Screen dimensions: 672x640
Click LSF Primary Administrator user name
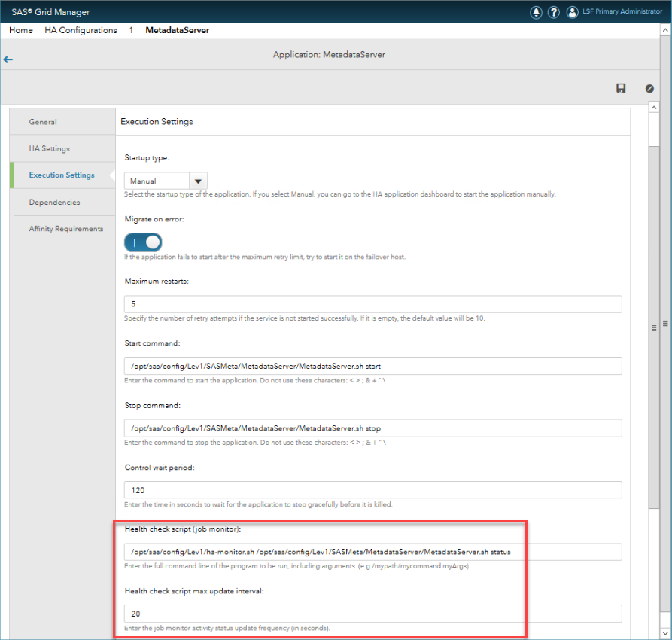(x=622, y=11)
